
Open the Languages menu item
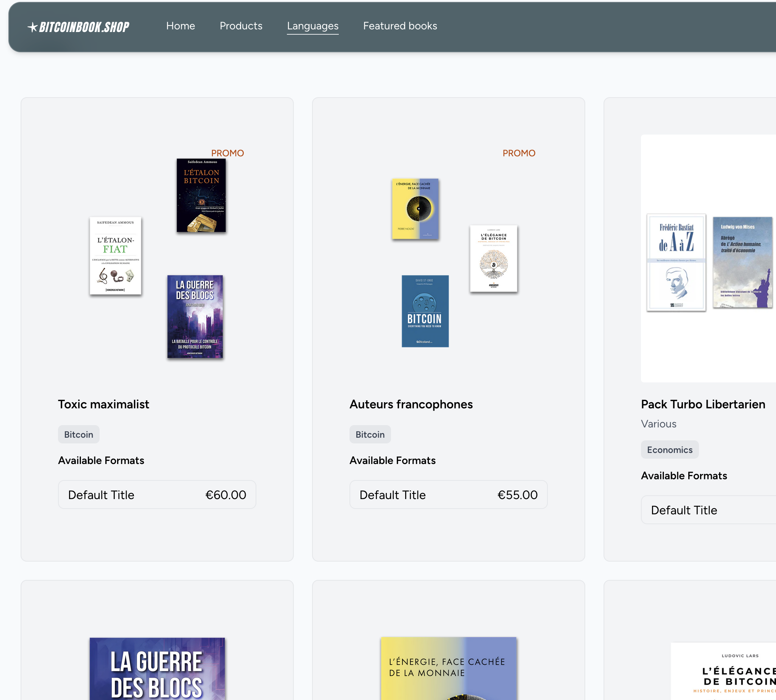point(312,26)
